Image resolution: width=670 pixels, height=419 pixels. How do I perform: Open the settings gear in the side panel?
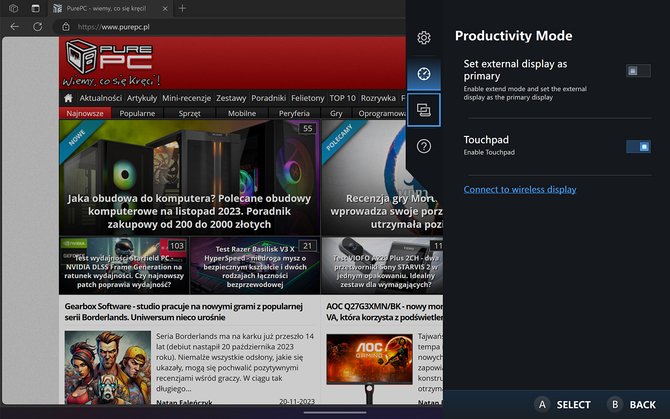pos(423,38)
